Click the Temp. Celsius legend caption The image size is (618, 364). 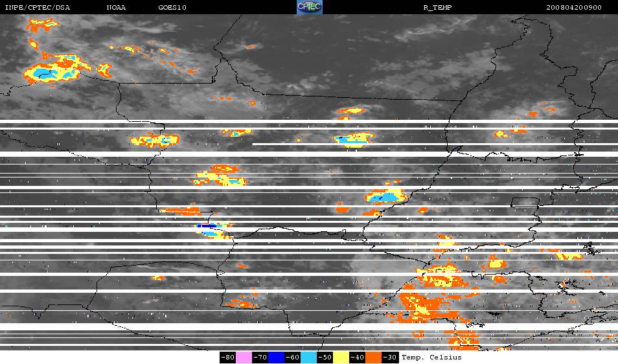click(x=431, y=358)
